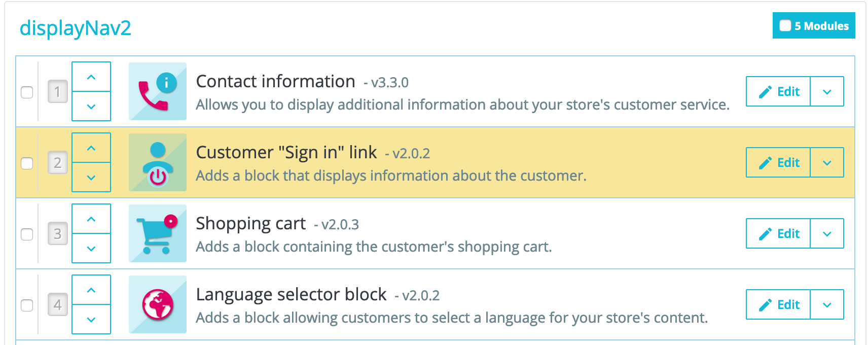Move Contact information module down
868x345 pixels.
click(91, 107)
